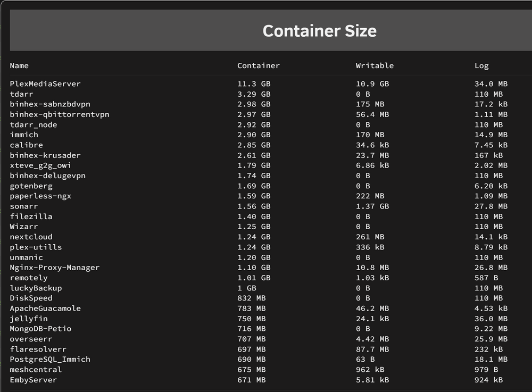Screen dimensions: 532x392
Task: Select the meshcentral name
Action: [36, 370]
